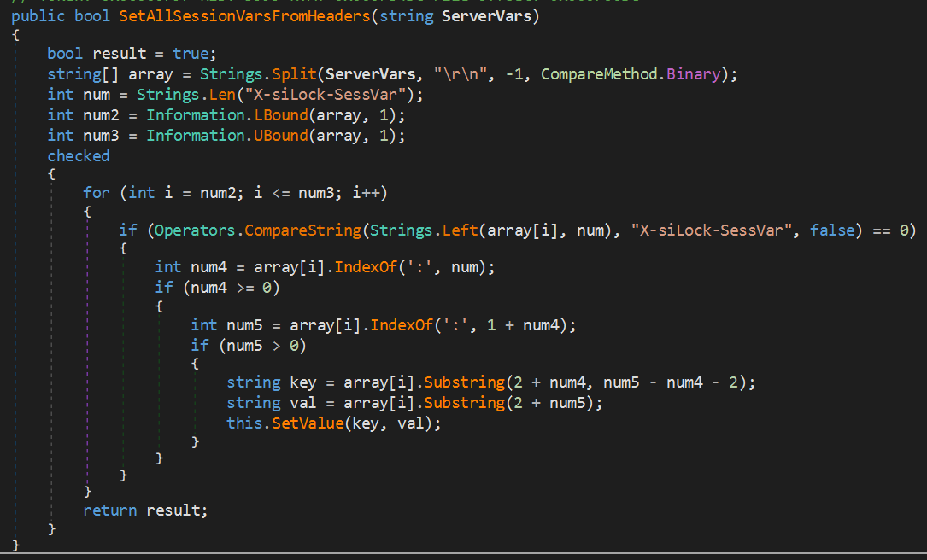Screen dimensions: 927x560
Task: Click the 'LBound' method call
Action: [x=281, y=115]
